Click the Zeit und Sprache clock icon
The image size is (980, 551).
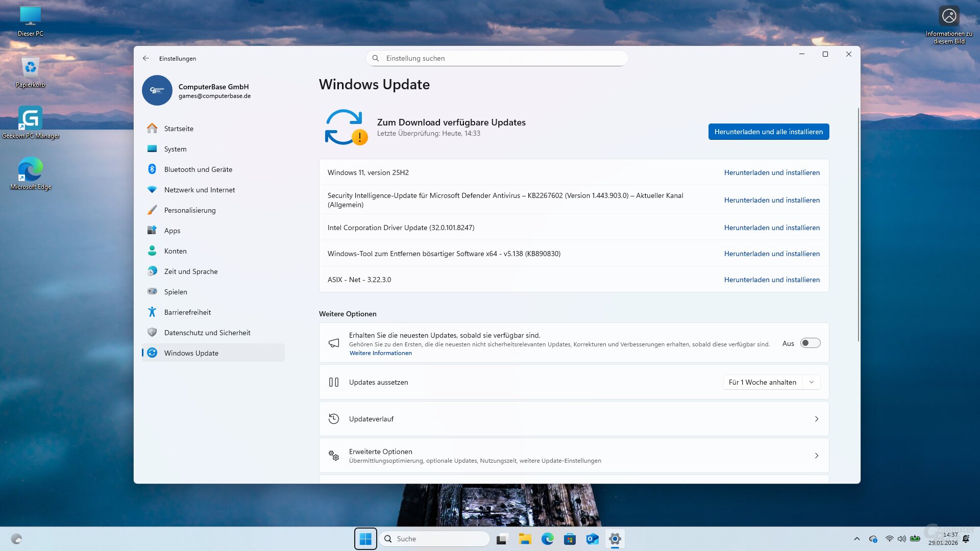pyautogui.click(x=152, y=271)
